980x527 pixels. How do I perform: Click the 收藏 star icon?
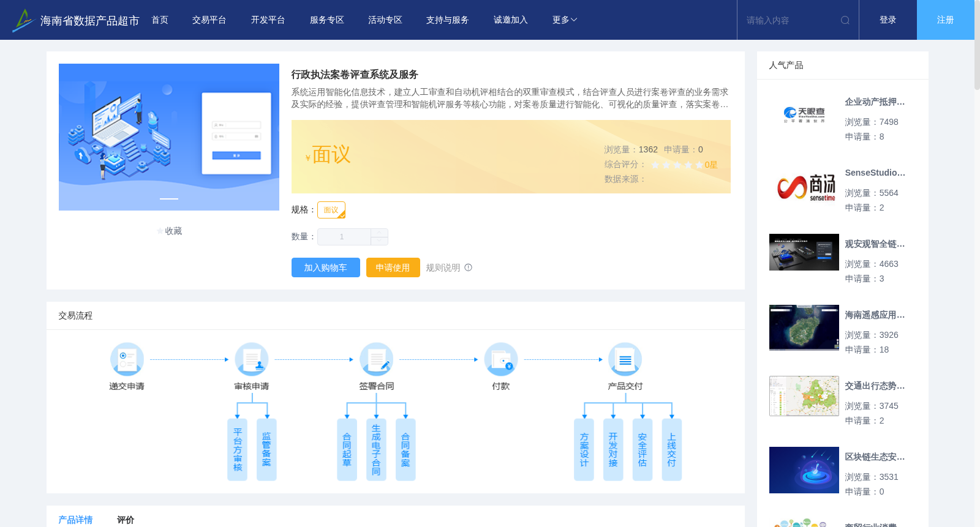point(160,231)
